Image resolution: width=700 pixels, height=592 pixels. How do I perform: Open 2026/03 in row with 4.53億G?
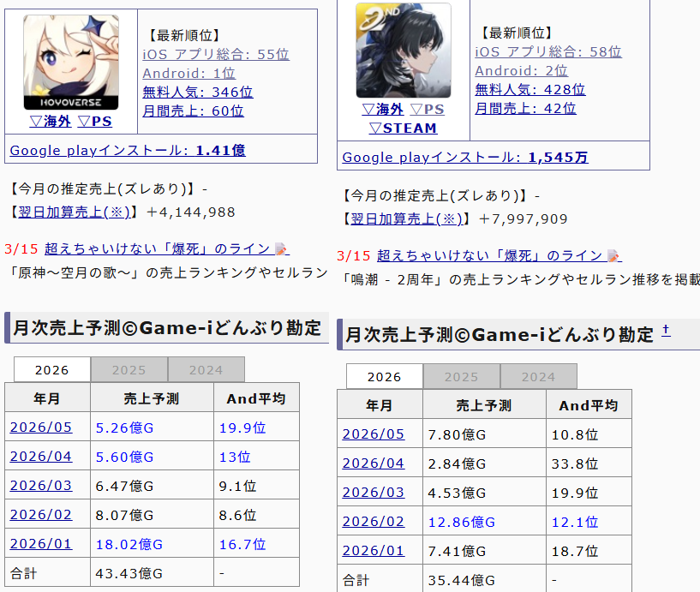point(374,493)
